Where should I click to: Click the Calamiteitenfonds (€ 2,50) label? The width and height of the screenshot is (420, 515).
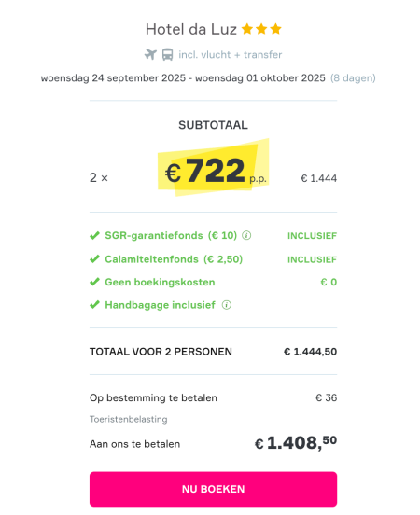click(x=174, y=259)
